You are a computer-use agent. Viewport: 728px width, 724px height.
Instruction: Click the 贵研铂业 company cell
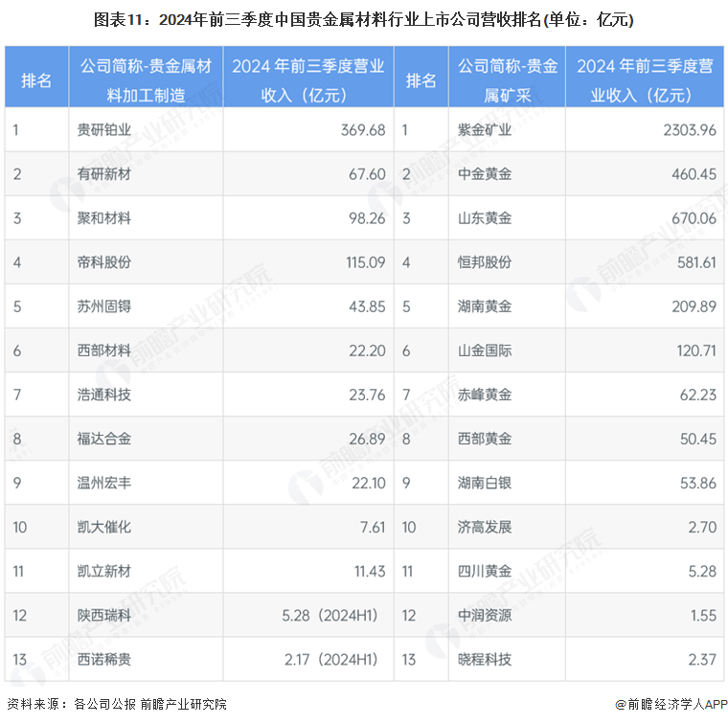(104, 130)
